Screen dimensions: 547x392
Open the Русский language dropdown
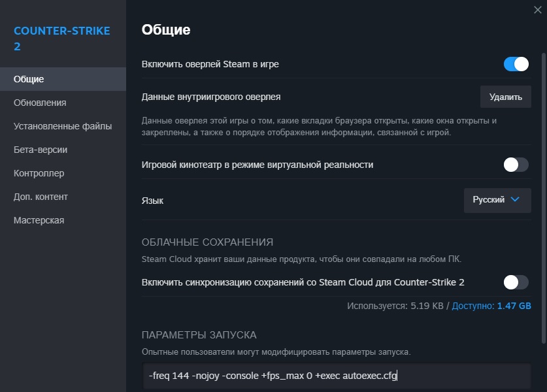[x=497, y=200]
